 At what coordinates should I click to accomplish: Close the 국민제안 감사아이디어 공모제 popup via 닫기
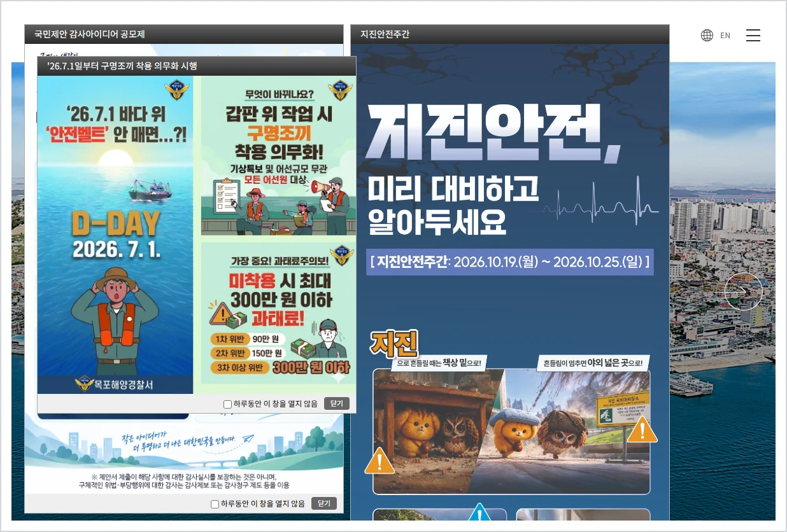coord(324,503)
